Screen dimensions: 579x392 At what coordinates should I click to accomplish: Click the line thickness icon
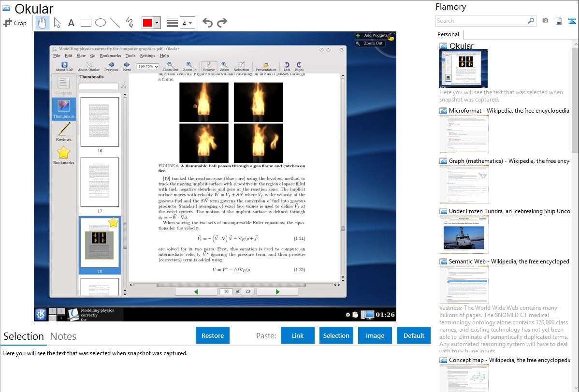tap(173, 23)
